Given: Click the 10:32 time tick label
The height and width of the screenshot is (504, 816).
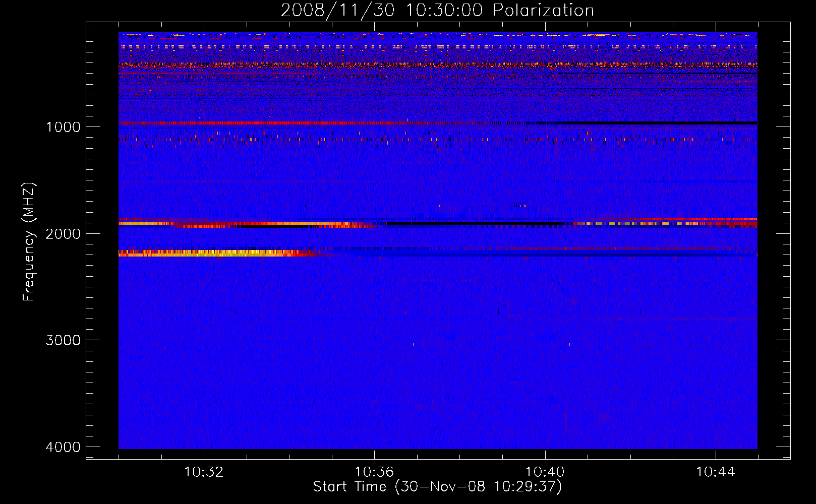Looking at the screenshot, I should click(x=204, y=472).
